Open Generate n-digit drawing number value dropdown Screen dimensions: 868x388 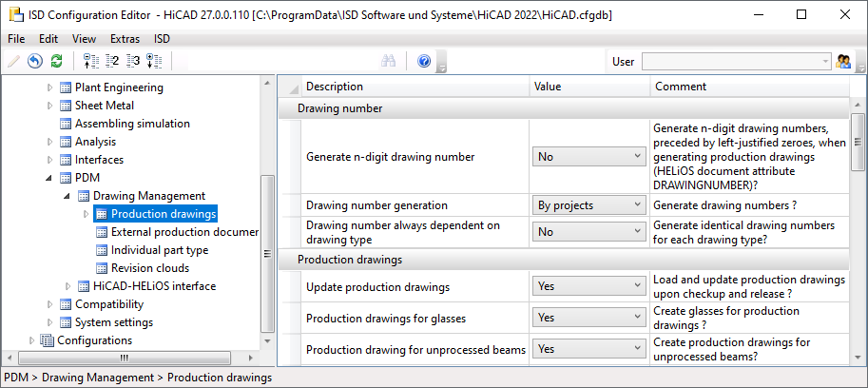(x=589, y=157)
